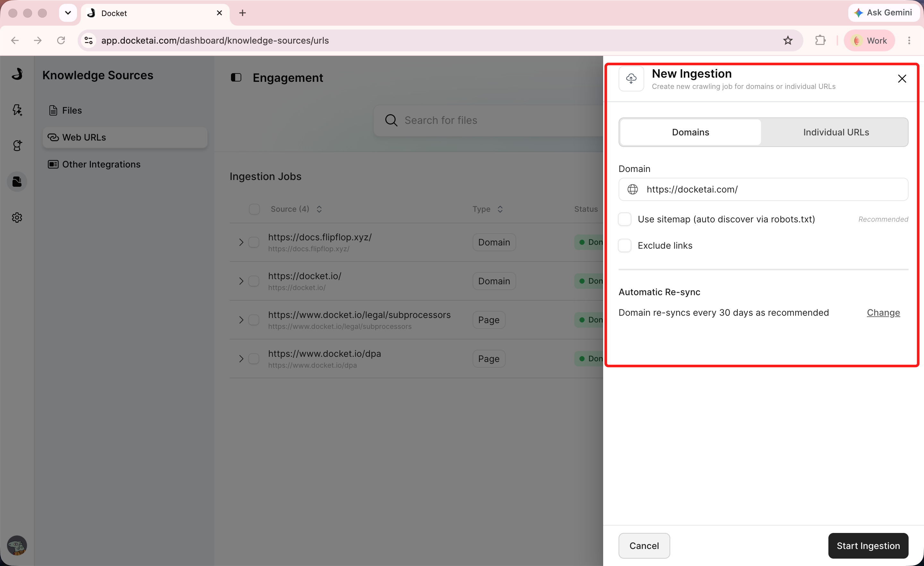Open the tab search dropdown arrow
This screenshot has height=566, width=924.
[x=68, y=13]
